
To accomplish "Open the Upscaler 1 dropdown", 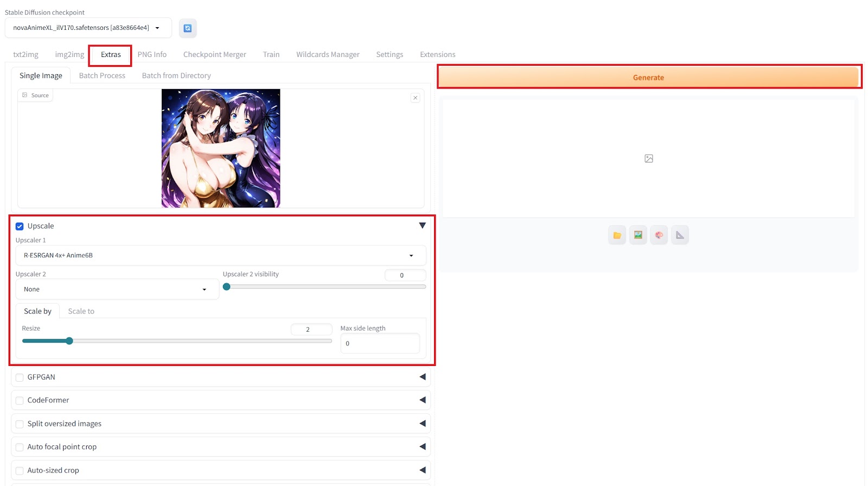I will (x=220, y=255).
